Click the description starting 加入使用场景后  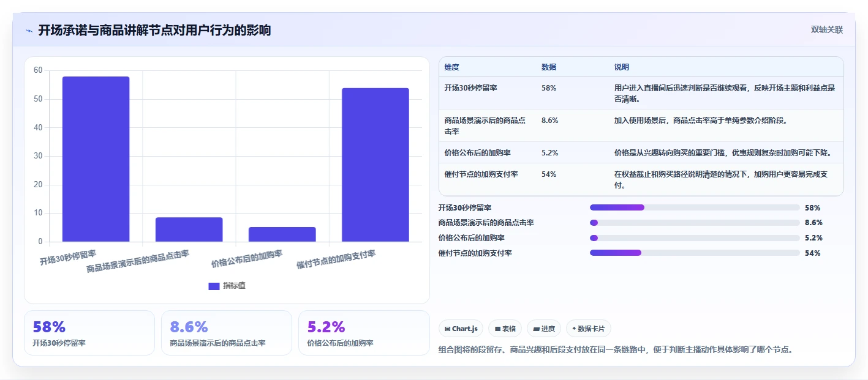(x=701, y=120)
